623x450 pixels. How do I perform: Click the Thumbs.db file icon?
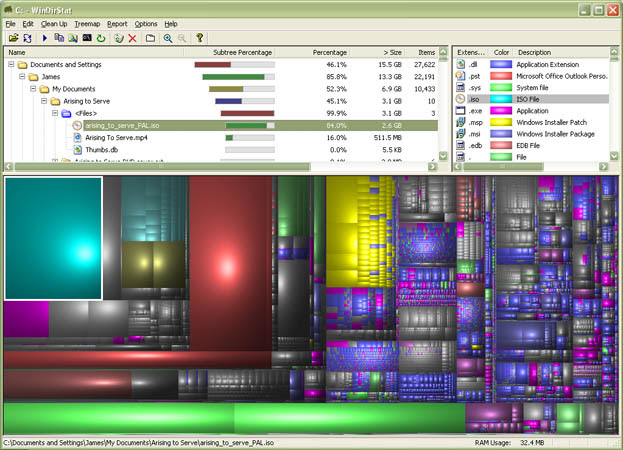[x=77, y=150]
